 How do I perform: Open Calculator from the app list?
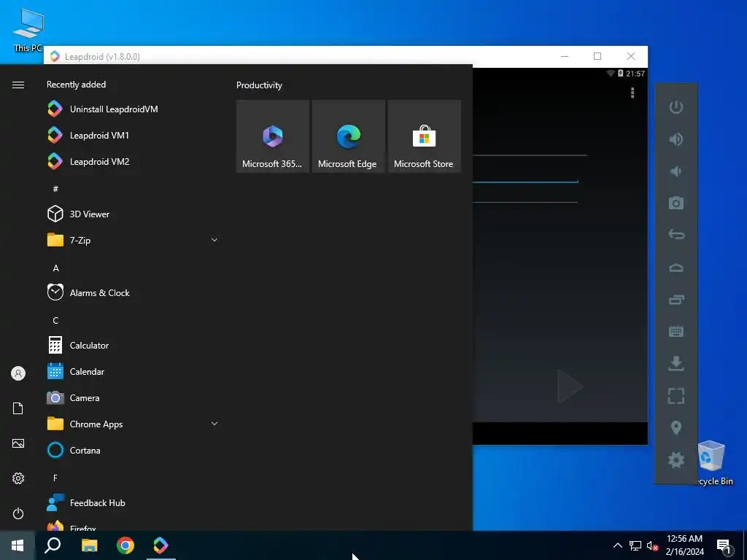click(x=133, y=345)
